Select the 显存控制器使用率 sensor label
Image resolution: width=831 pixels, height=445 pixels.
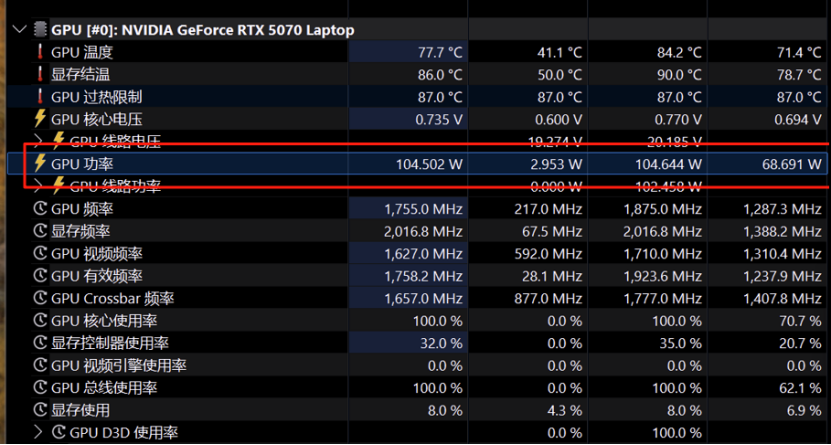110,343
